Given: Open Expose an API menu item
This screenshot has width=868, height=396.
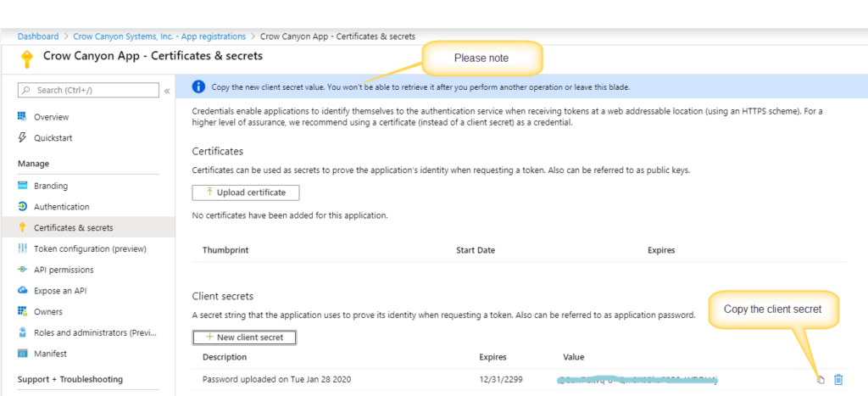Looking at the screenshot, I should click(x=60, y=291).
